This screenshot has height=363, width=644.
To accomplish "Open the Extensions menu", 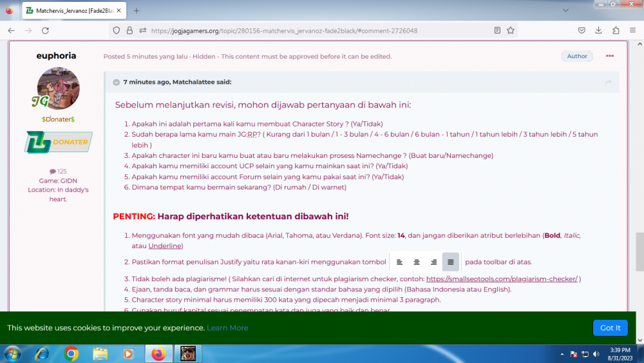I will point(616,30).
